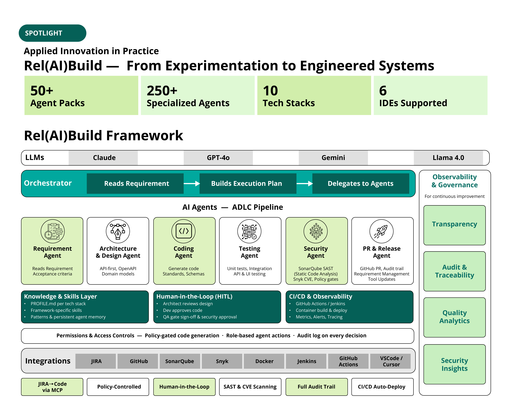Click the Requirement Agent title

[x=52, y=252]
